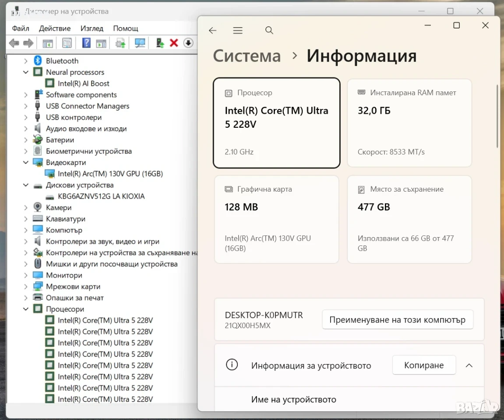504x420 pixels.
Task: Open the Графична карта info card
Action: (276, 219)
